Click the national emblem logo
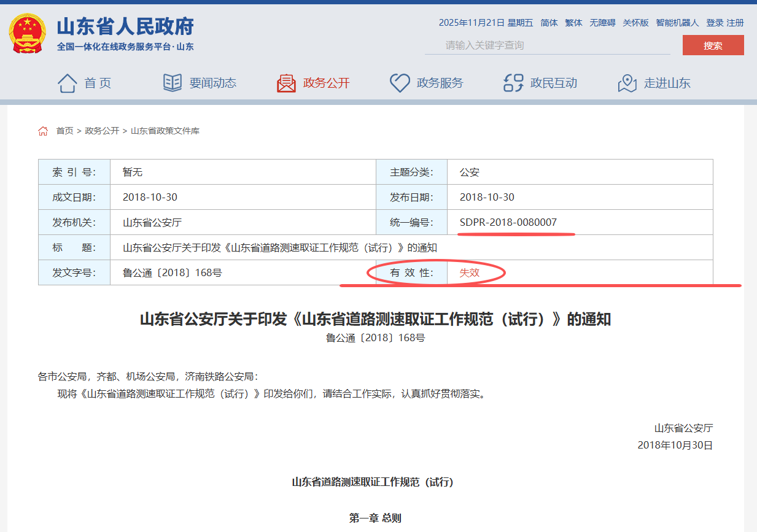This screenshot has width=757, height=532. tap(28, 33)
